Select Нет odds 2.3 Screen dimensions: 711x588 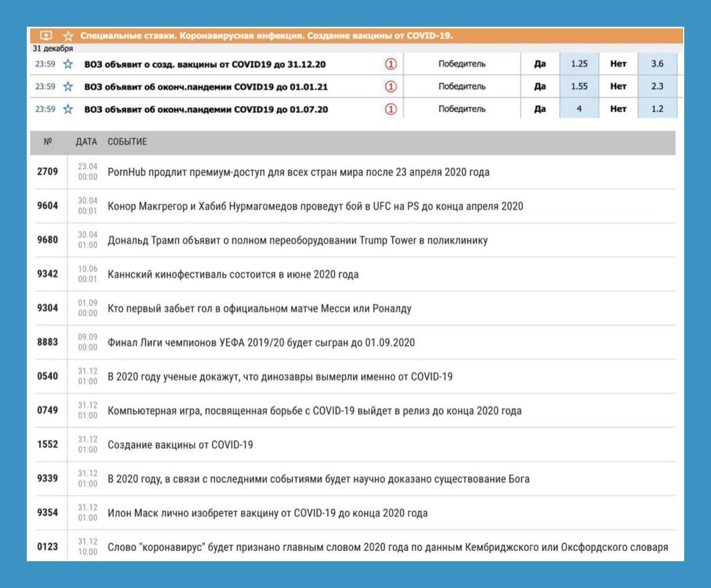pos(657,86)
